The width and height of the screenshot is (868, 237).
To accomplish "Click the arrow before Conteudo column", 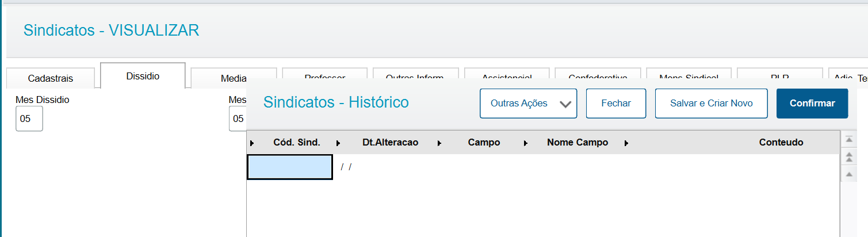I will tap(626, 143).
